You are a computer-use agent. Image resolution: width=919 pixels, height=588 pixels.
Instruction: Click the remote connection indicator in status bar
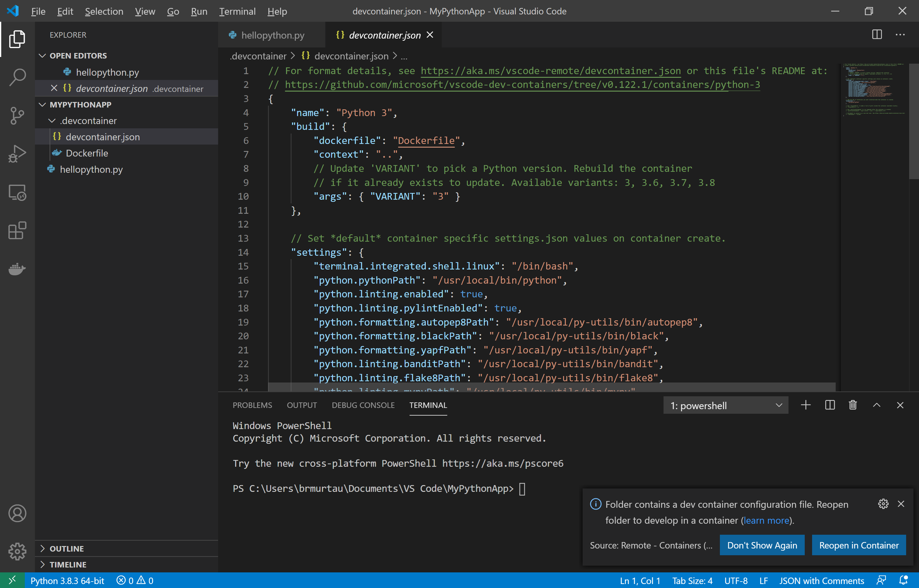pyautogui.click(x=13, y=580)
